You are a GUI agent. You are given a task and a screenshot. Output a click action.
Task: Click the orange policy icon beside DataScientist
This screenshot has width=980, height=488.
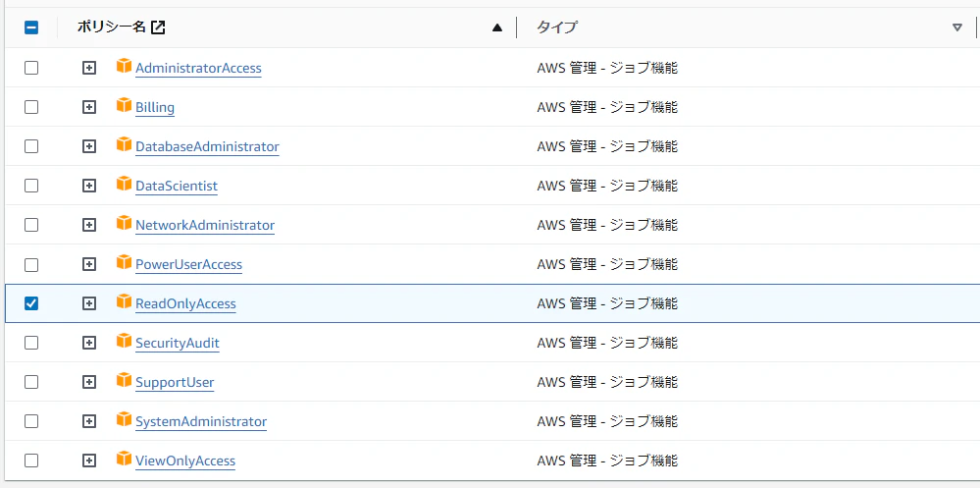point(124,184)
